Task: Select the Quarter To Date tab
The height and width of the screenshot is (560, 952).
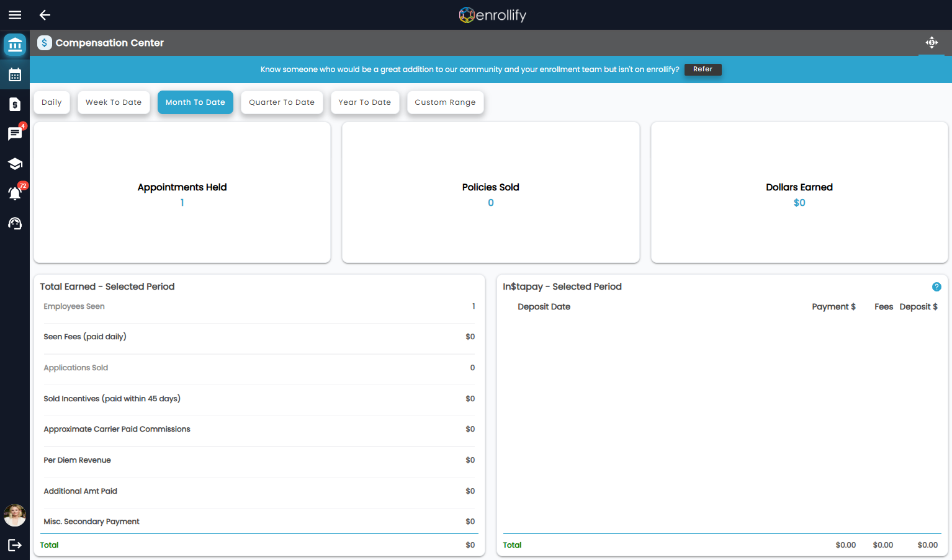Action: click(x=282, y=102)
